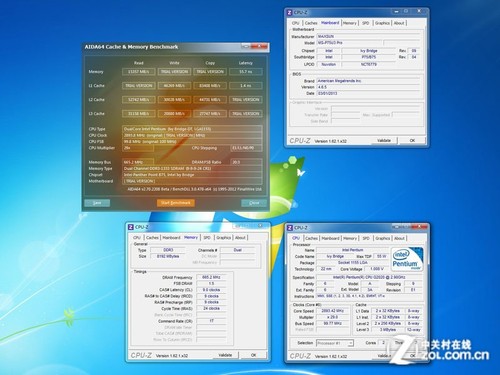Click the Level 3 cache size value
The width and height of the screenshot is (500, 375).
[x=388, y=330]
